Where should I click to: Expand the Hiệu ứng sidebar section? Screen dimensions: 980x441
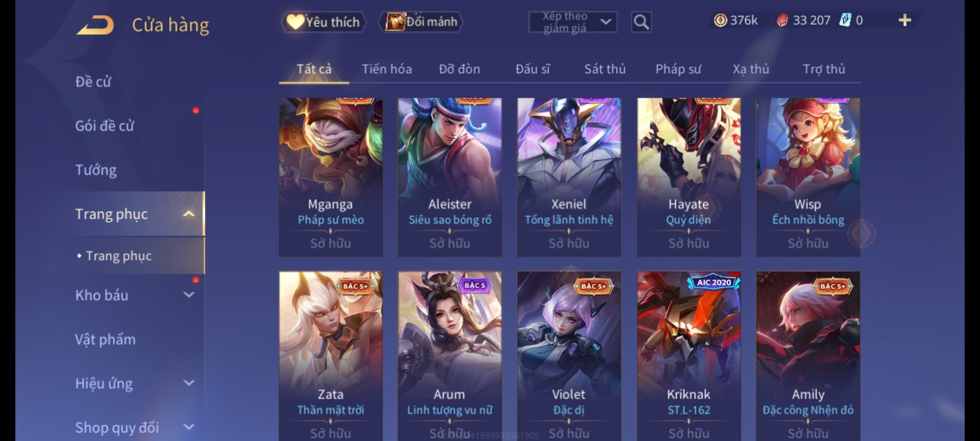click(189, 383)
